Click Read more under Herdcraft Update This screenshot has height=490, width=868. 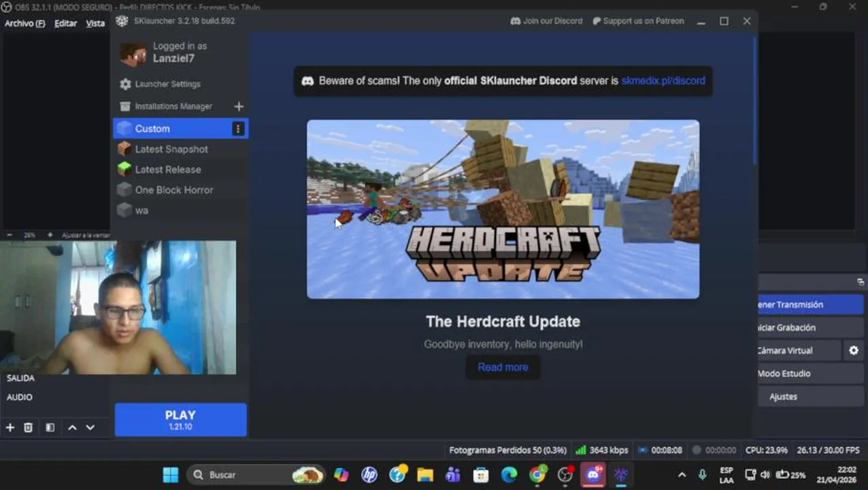pyautogui.click(x=503, y=367)
